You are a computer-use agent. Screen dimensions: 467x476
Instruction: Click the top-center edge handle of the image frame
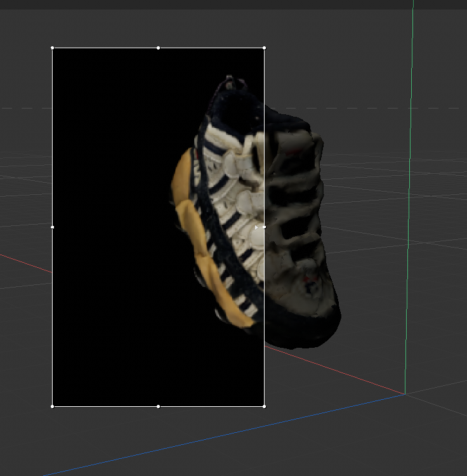pos(158,48)
